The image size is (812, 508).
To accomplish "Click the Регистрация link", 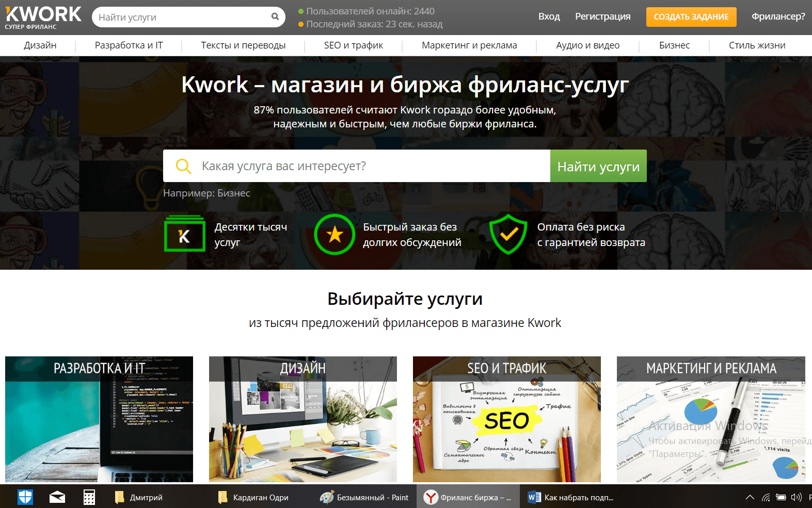I will point(603,17).
